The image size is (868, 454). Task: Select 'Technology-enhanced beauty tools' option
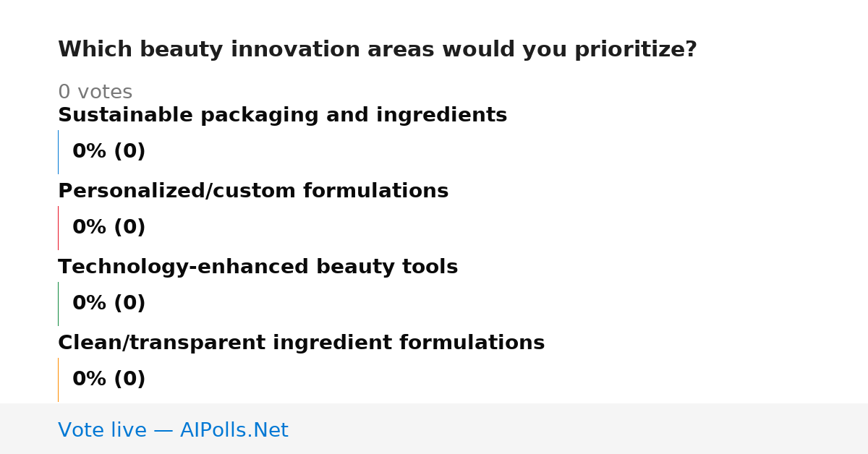point(258,267)
